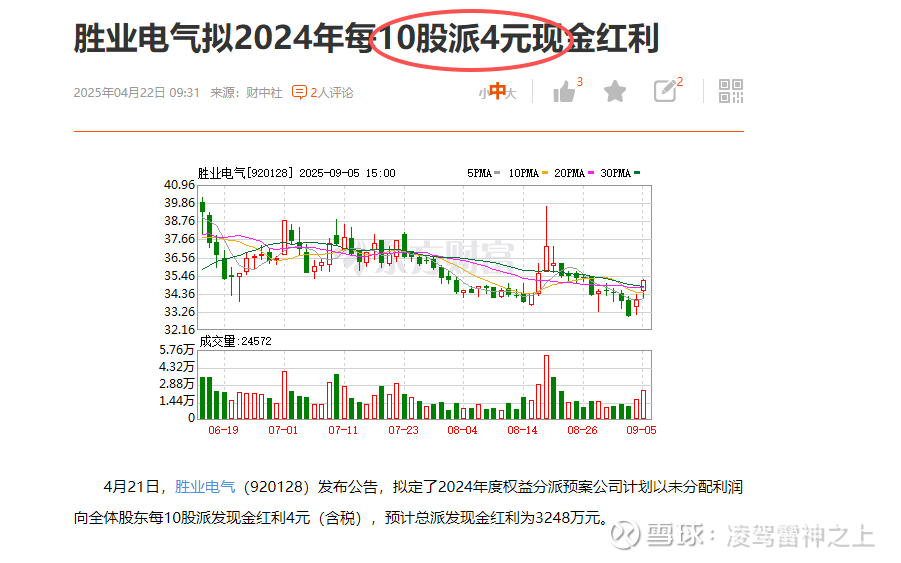Click the 08-14 date axis label
The image size is (901, 563).
(522, 430)
